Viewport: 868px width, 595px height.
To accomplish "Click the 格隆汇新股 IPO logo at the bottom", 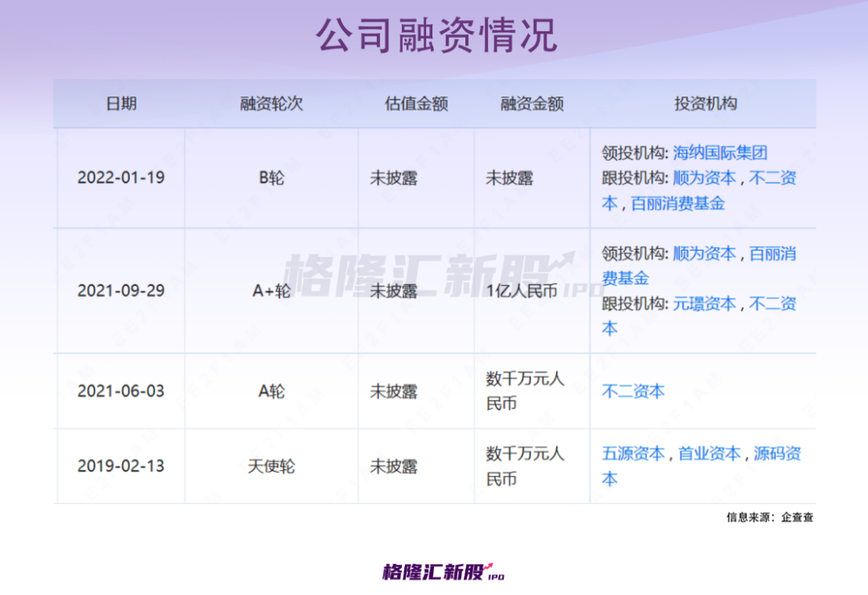I will click(x=444, y=572).
